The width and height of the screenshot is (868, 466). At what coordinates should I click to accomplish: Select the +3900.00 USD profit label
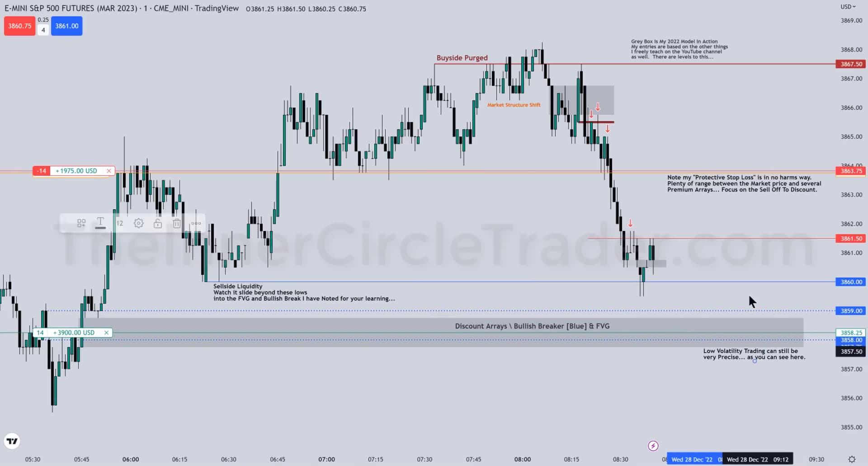click(x=74, y=333)
